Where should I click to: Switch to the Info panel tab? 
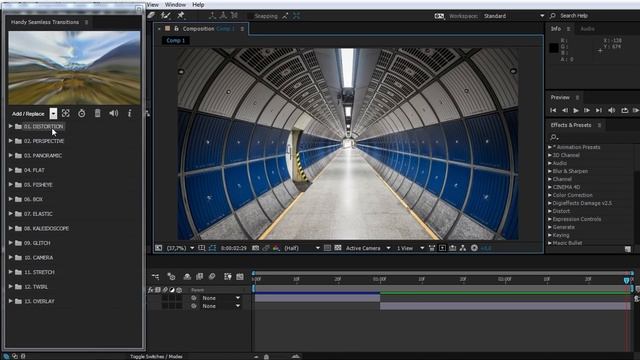point(556,29)
